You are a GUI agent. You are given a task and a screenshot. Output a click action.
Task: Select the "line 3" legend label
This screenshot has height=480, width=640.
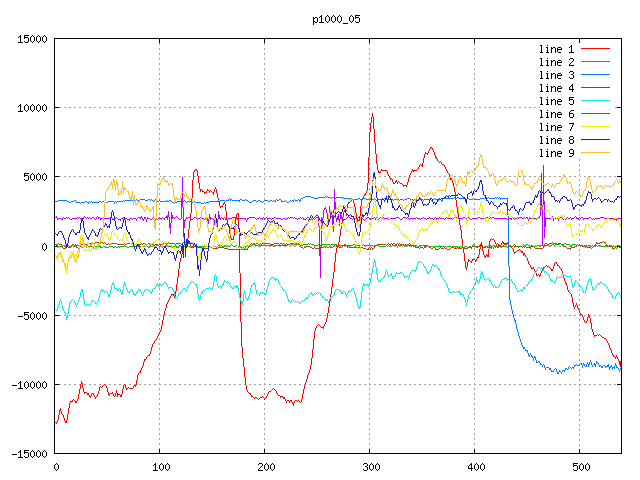pos(556,75)
